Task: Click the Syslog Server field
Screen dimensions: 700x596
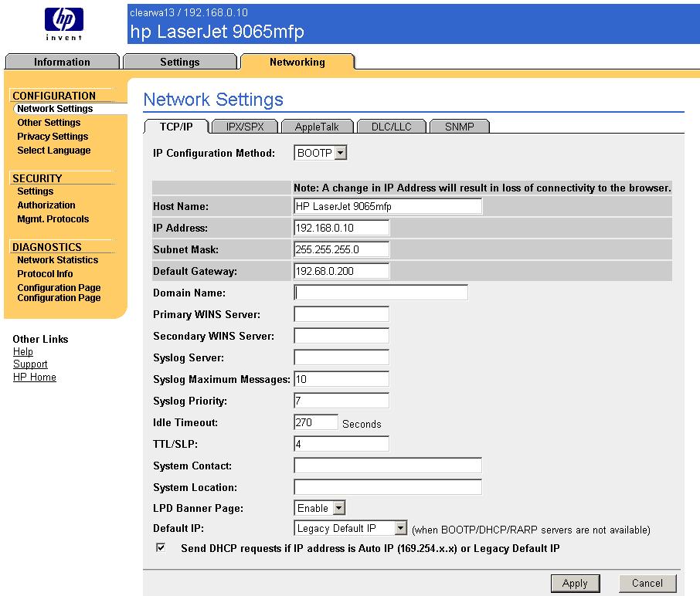Action: point(342,357)
